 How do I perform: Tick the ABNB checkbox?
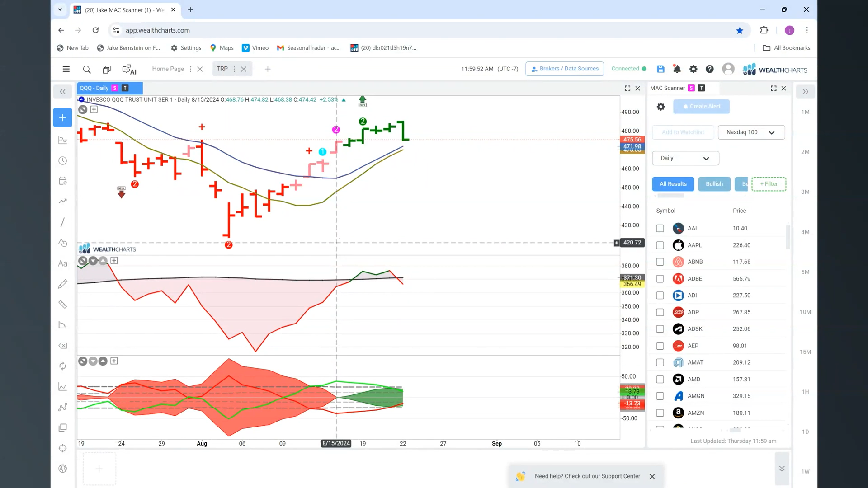pyautogui.click(x=660, y=262)
